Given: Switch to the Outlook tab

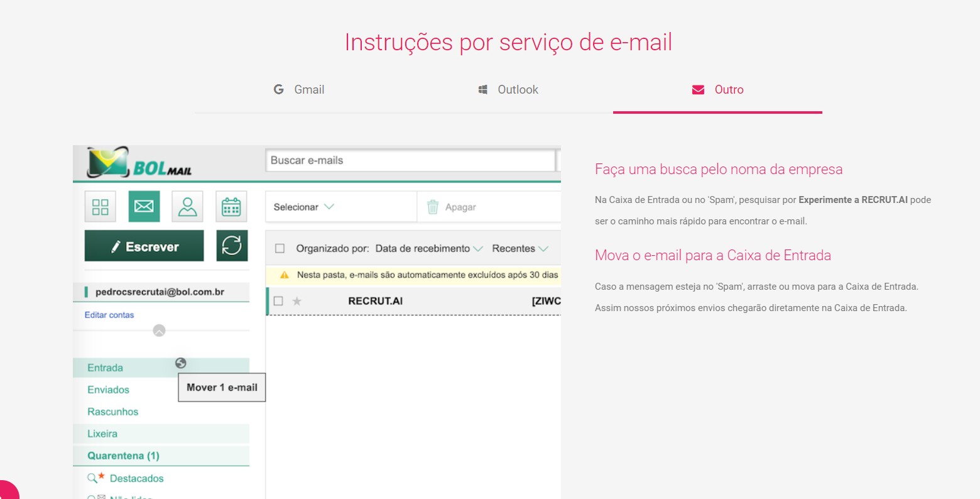Looking at the screenshot, I should coord(508,90).
